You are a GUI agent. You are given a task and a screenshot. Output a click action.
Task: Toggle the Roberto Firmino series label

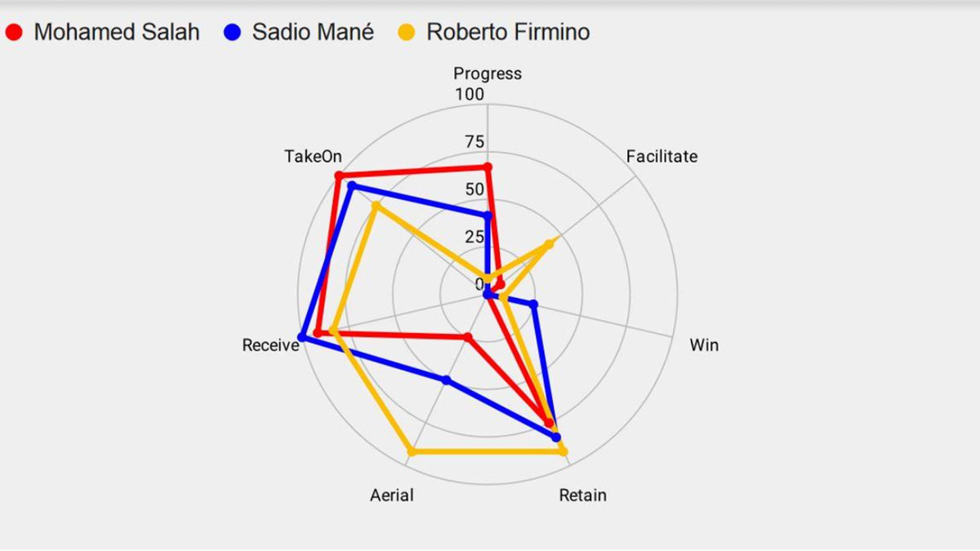508,33
